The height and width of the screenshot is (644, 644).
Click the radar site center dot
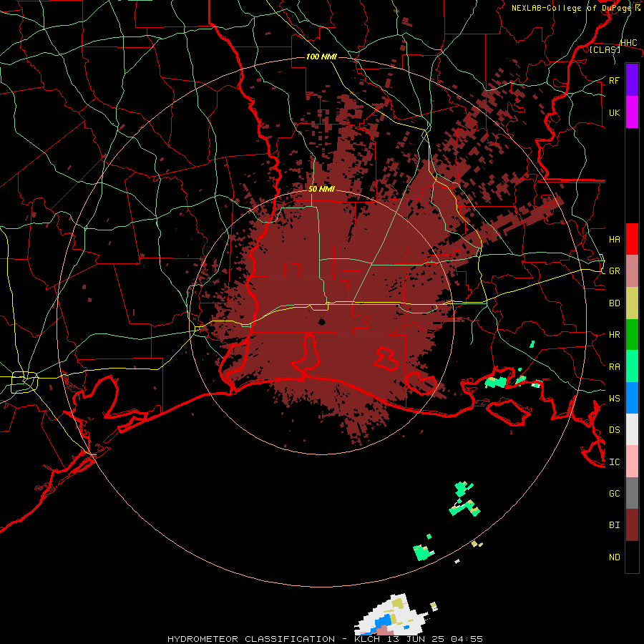click(x=321, y=321)
